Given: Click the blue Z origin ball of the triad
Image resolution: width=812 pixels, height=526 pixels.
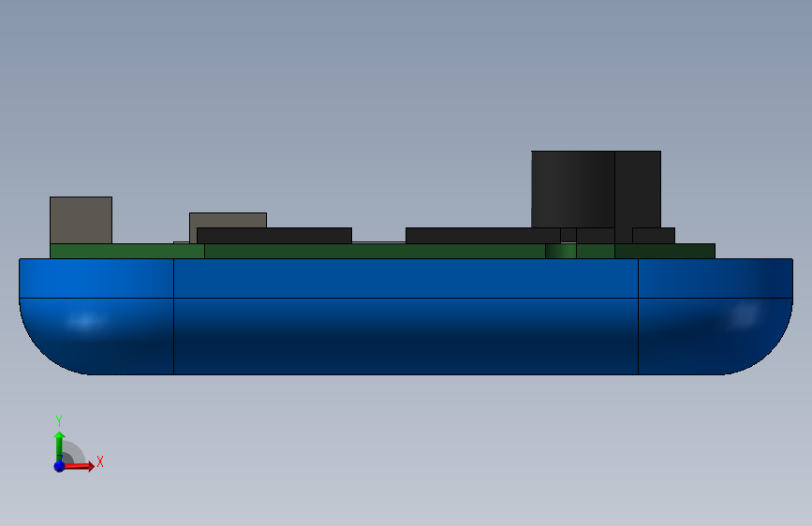Looking at the screenshot, I should (60, 466).
